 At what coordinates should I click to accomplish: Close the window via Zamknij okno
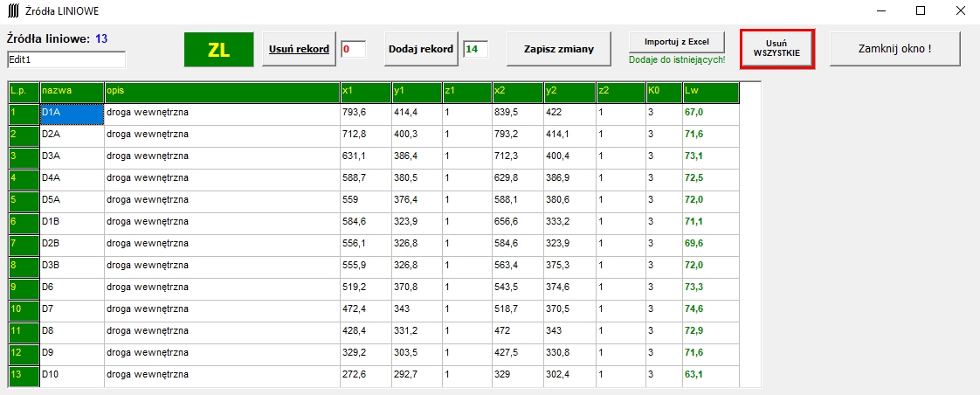[x=894, y=49]
